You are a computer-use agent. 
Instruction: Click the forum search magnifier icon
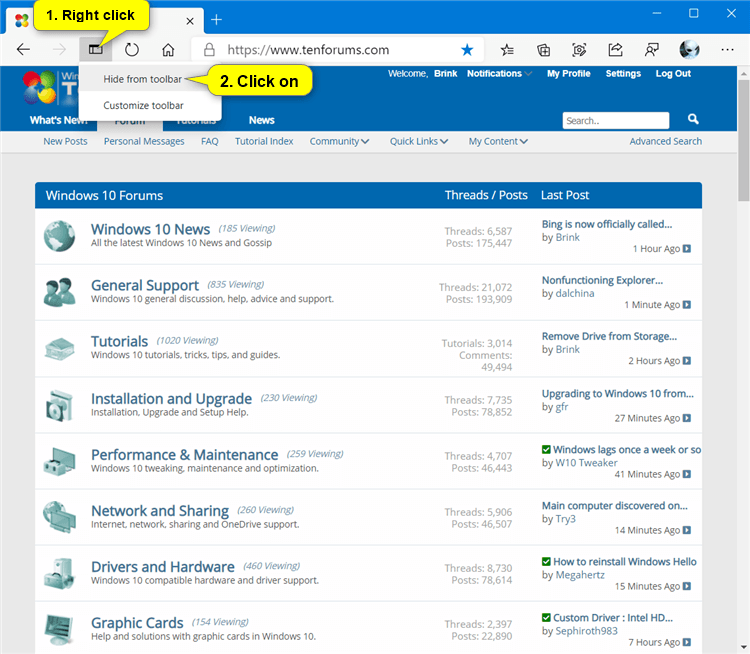[x=693, y=119]
